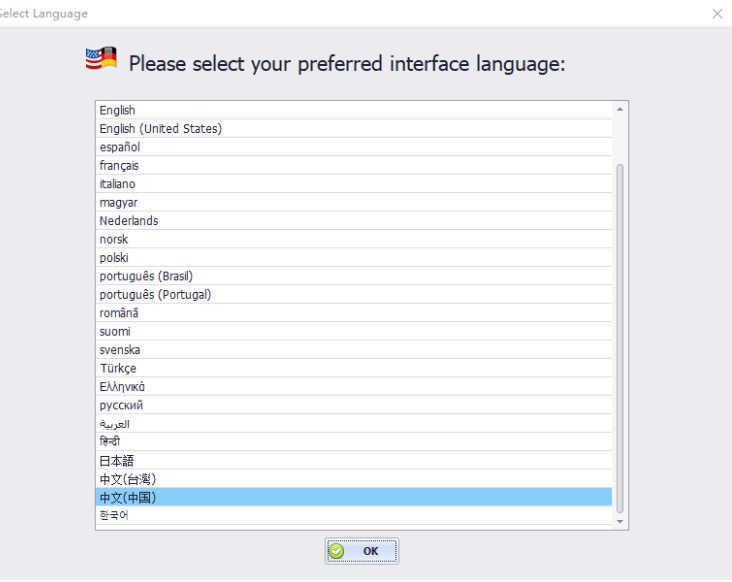Viewport: 732px width, 582px height.
Task: Choose svenska in the list
Action: (x=353, y=350)
